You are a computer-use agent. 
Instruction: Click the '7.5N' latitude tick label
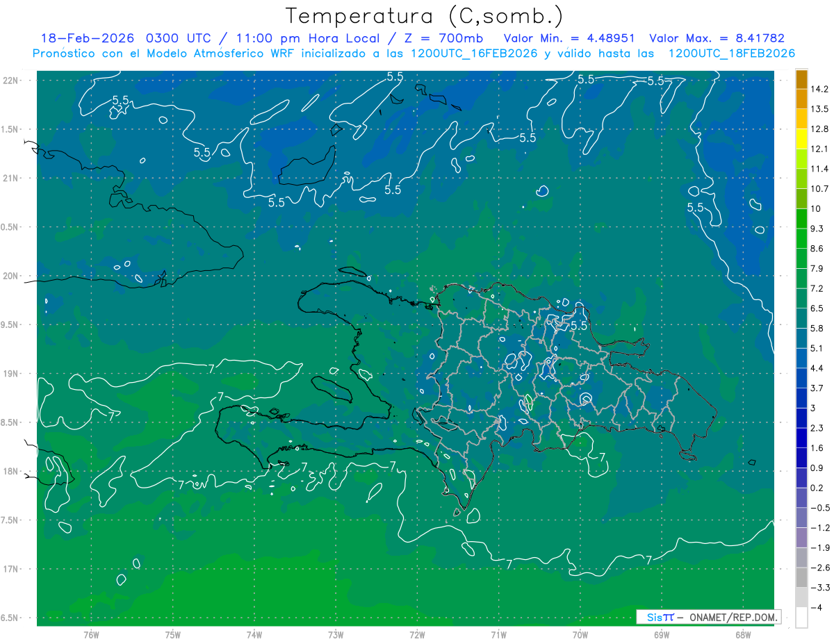tap(10, 520)
